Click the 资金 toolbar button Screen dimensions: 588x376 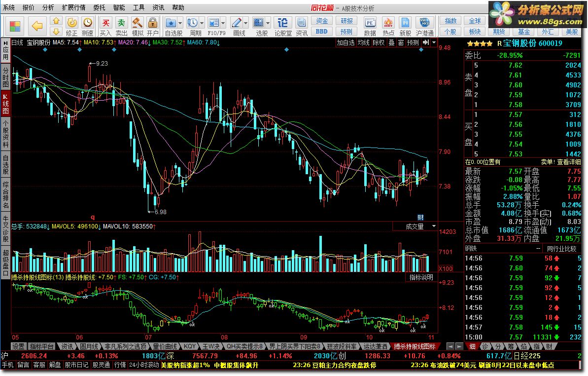(x=321, y=21)
